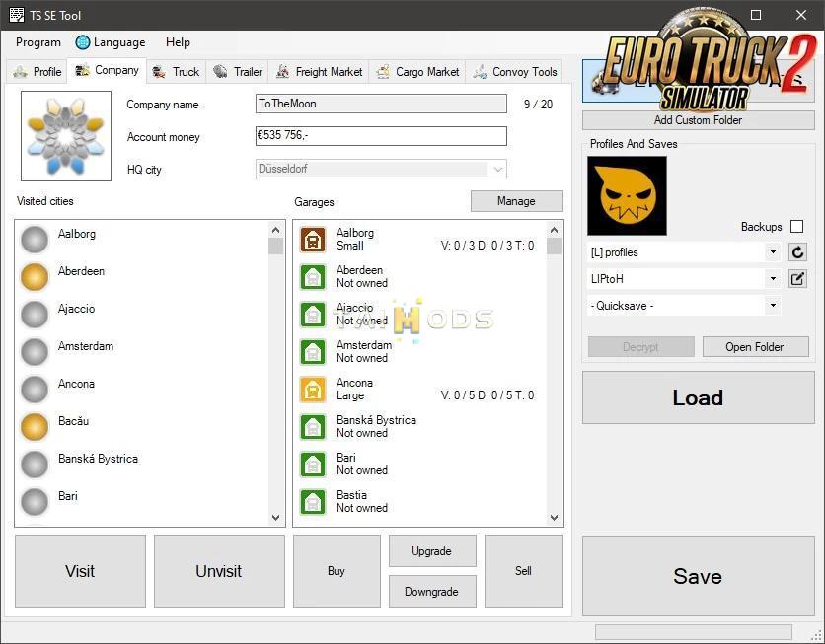The height and width of the screenshot is (644, 825).
Task: Switch to the Trailer tab
Action: tap(238, 71)
